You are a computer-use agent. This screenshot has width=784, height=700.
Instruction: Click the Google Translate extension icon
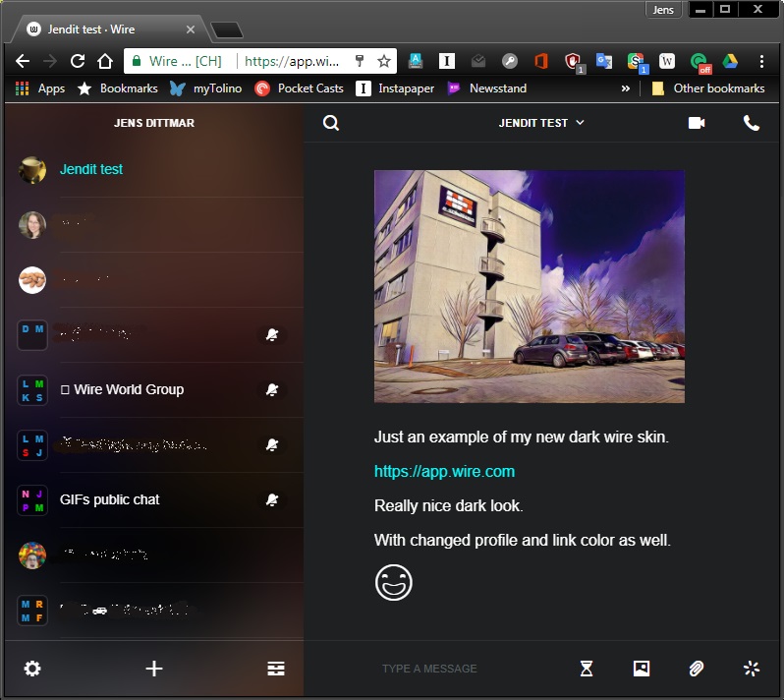pyautogui.click(x=604, y=62)
